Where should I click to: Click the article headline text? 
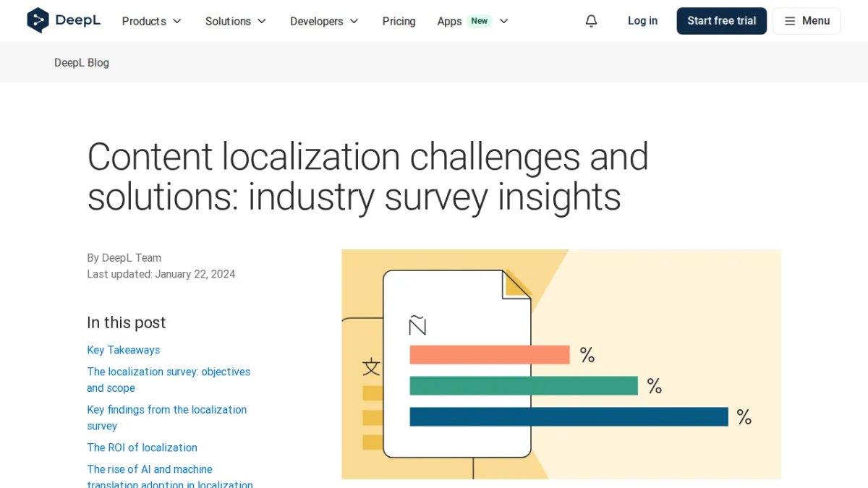(367, 176)
